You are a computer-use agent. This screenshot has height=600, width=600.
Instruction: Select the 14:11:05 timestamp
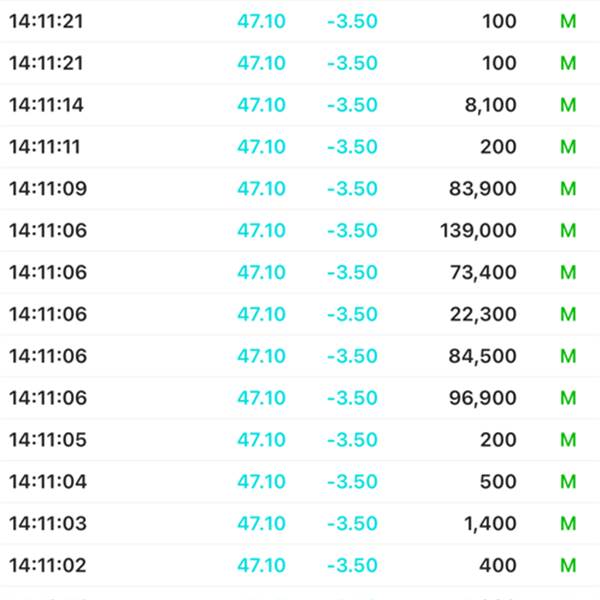(x=46, y=441)
